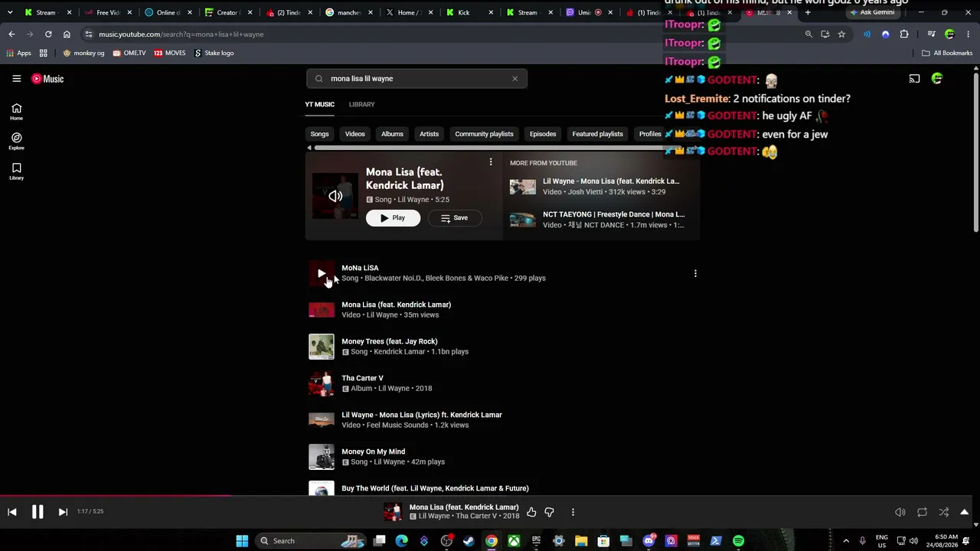The width and height of the screenshot is (980, 551).
Task: Click the Money Trees album thumbnail
Action: click(x=322, y=347)
